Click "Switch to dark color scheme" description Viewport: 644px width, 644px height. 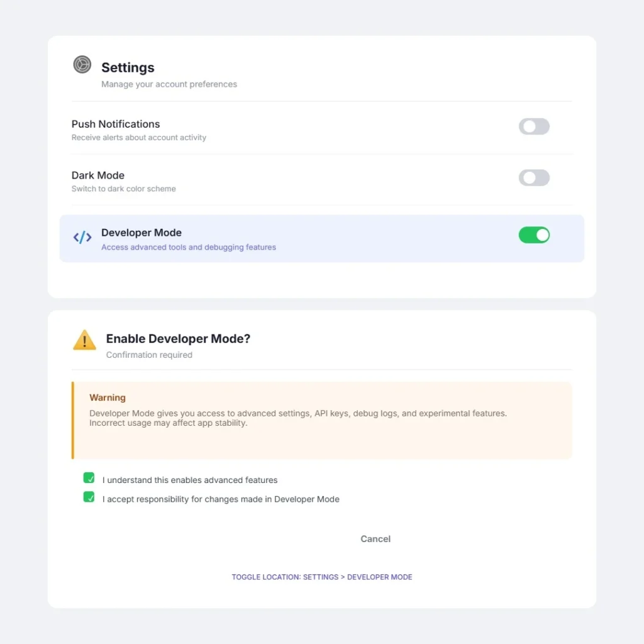[x=124, y=189]
